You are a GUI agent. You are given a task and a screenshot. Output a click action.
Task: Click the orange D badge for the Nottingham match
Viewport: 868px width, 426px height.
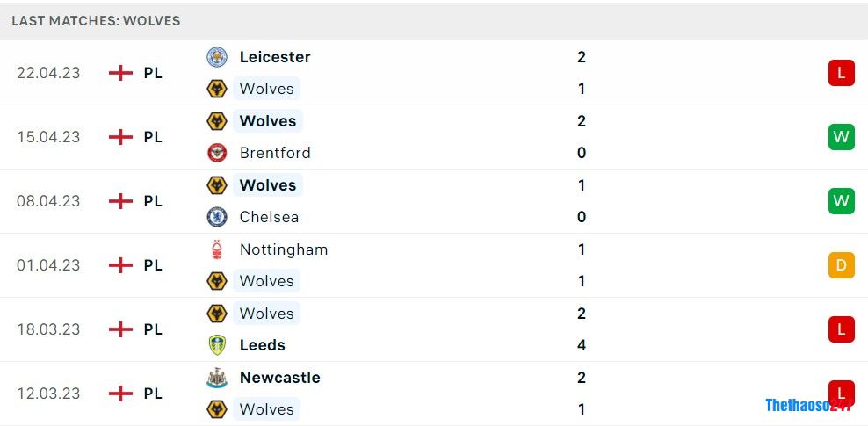(x=841, y=265)
